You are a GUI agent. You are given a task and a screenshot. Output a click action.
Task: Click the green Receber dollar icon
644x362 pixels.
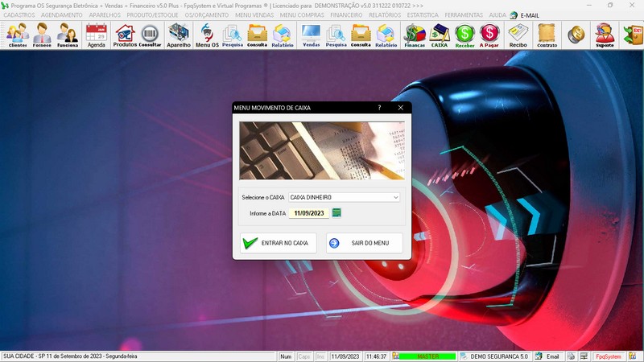pos(464,35)
